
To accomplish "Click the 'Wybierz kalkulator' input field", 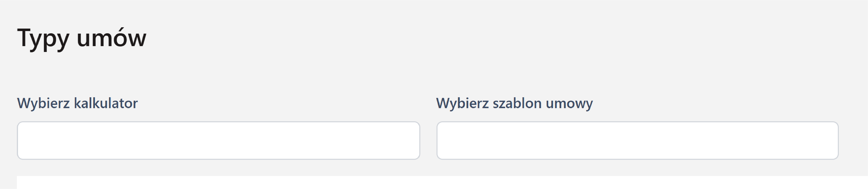I will coord(218,140).
